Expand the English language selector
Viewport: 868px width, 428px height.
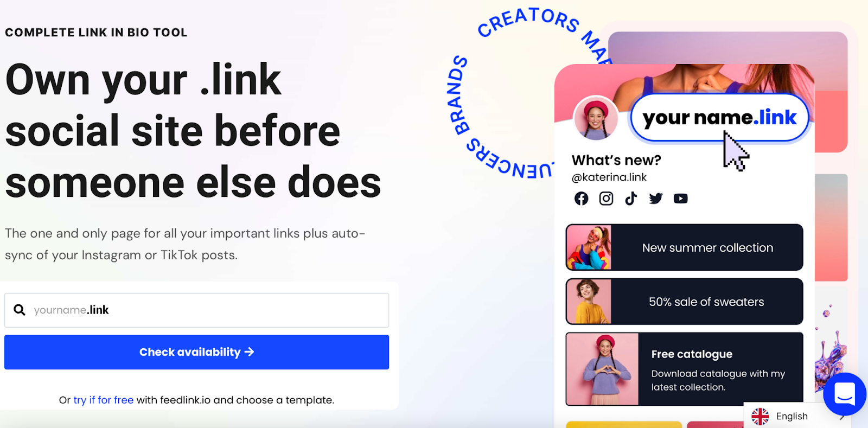[797, 416]
